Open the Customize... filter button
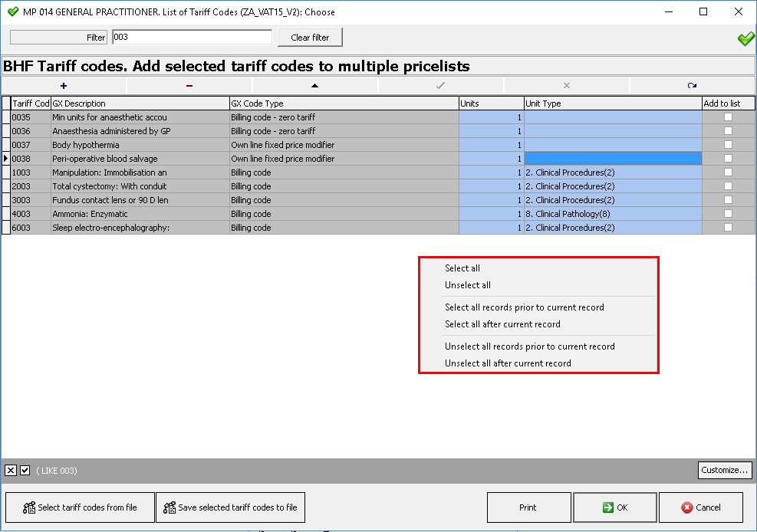This screenshot has height=532, width=757. [725, 470]
